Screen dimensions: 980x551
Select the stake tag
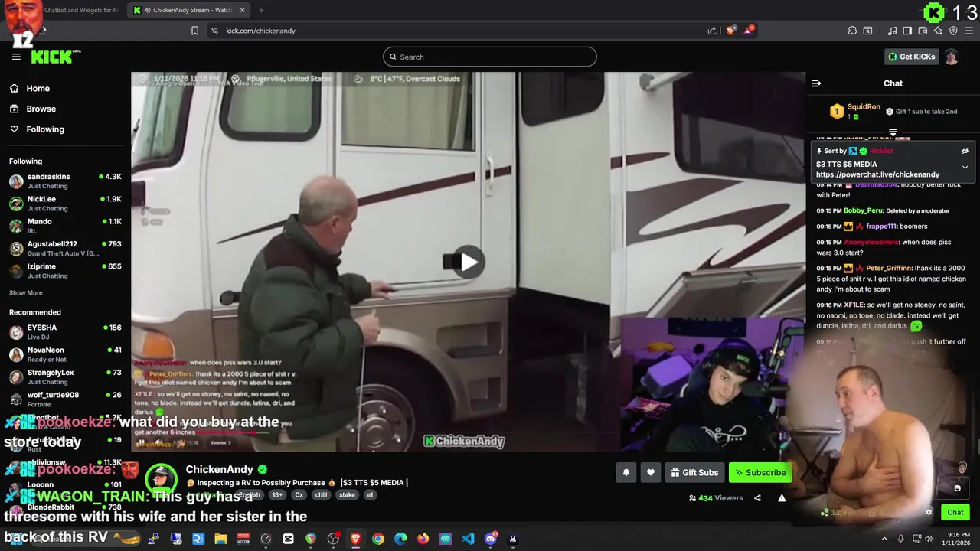point(347,495)
